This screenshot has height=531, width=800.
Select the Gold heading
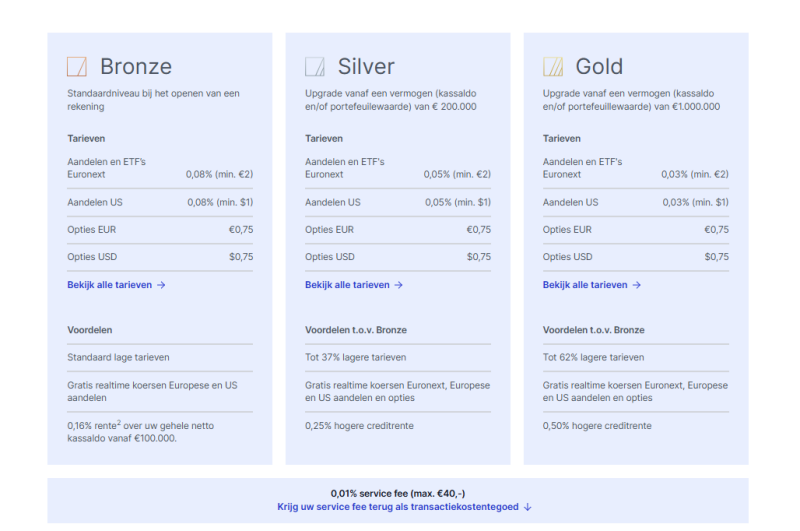(x=599, y=67)
